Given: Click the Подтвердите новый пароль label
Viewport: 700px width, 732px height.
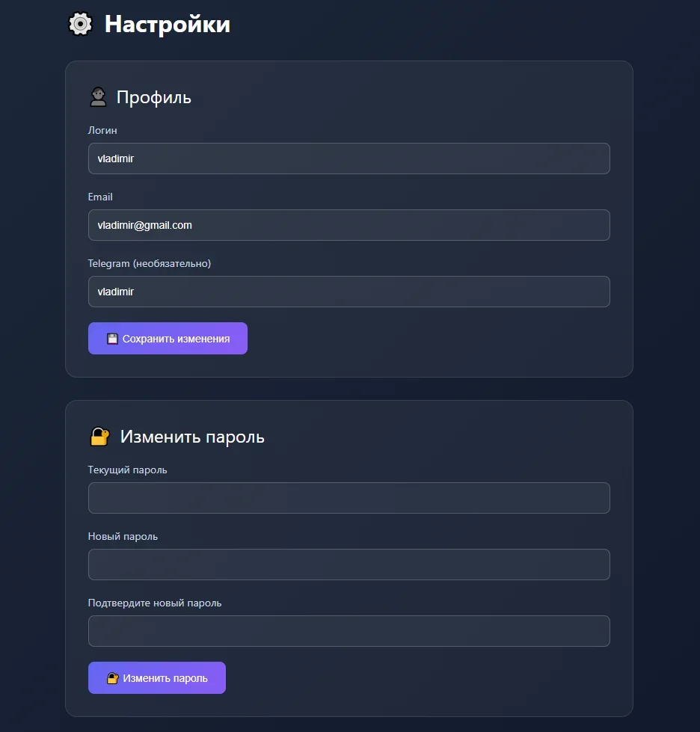Looking at the screenshot, I should click(155, 603).
